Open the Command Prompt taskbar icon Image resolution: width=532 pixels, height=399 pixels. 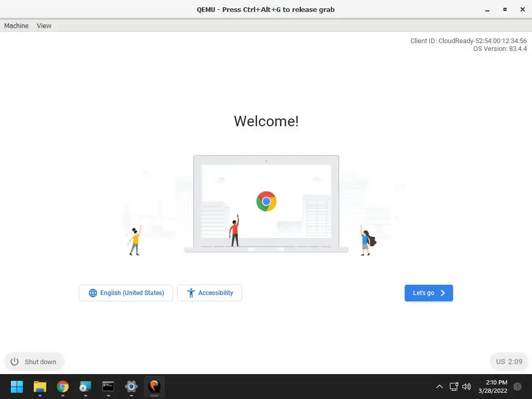(x=108, y=387)
